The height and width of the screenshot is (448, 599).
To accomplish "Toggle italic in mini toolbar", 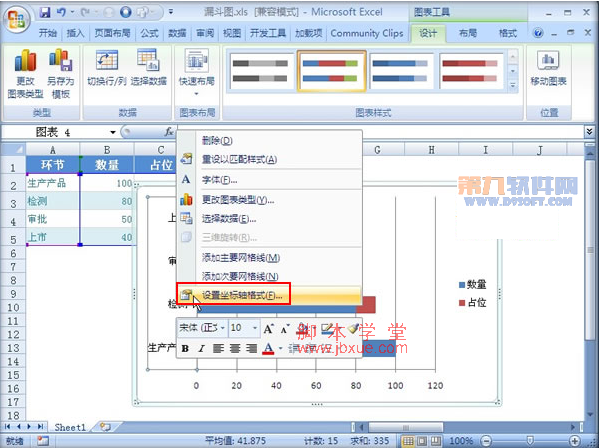I will [x=201, y=348].
